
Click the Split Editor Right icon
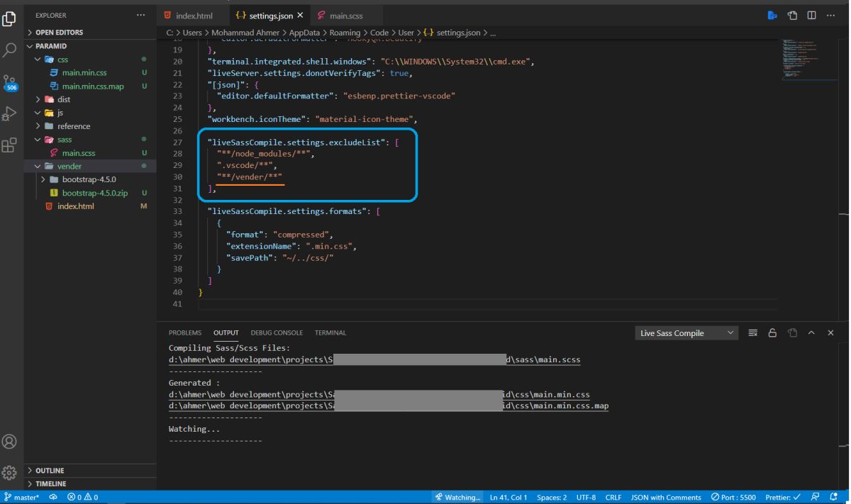811,16
